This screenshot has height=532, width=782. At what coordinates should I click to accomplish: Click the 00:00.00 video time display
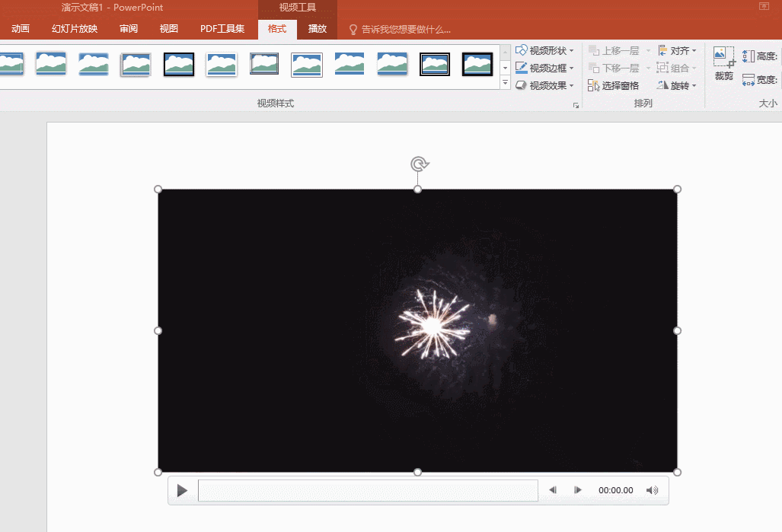pos(616,490)
